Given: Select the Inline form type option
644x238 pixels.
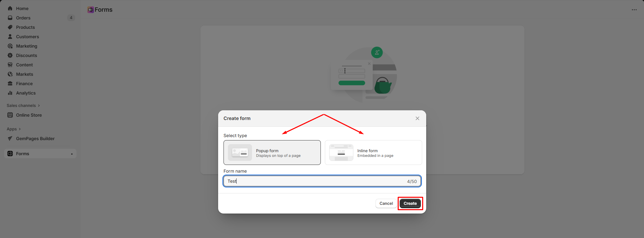Looking at the screenshot, I should 373,153.
